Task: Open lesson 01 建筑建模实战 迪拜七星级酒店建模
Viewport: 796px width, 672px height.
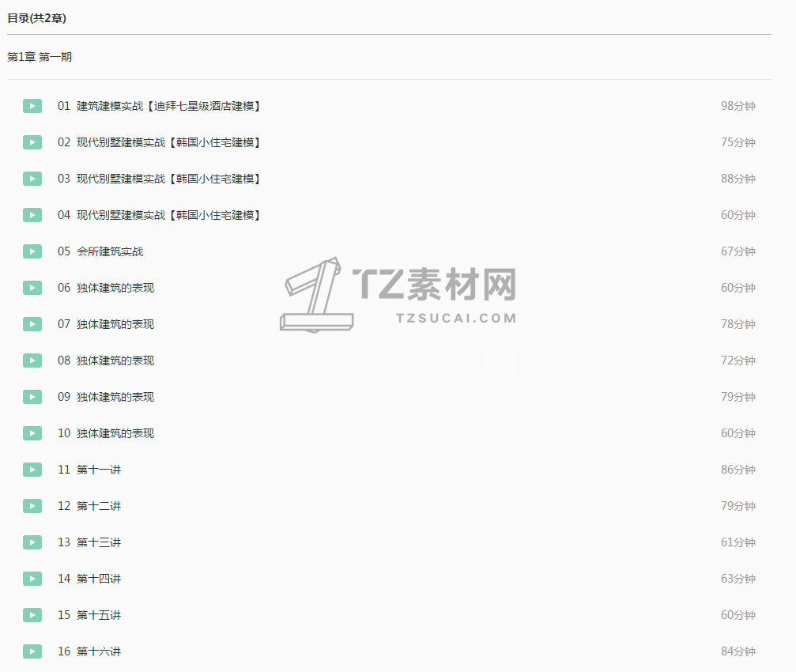Action: coord(159,106)
